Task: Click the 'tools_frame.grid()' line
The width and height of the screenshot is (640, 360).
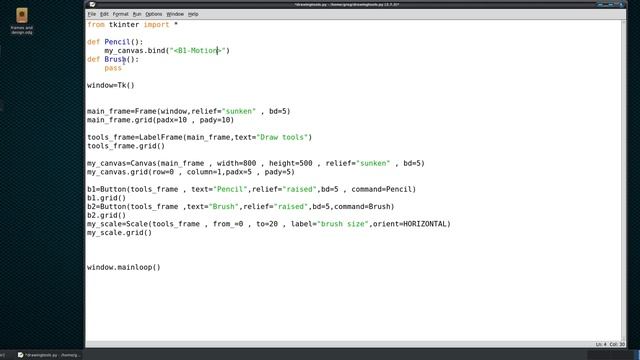Action: pos(126,146)
